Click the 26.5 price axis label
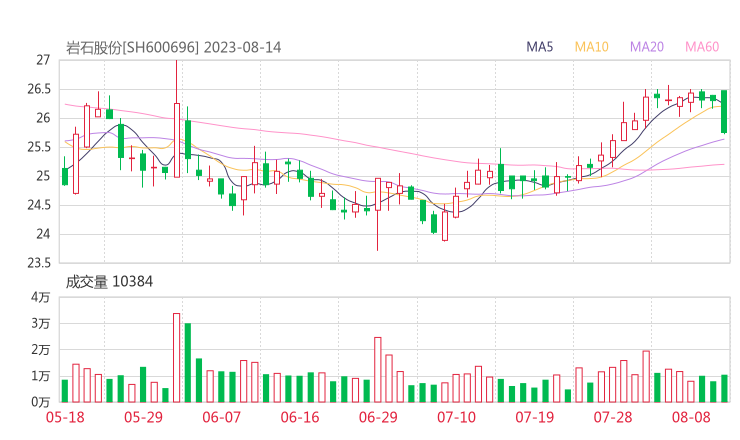 [x=39, y=89]
